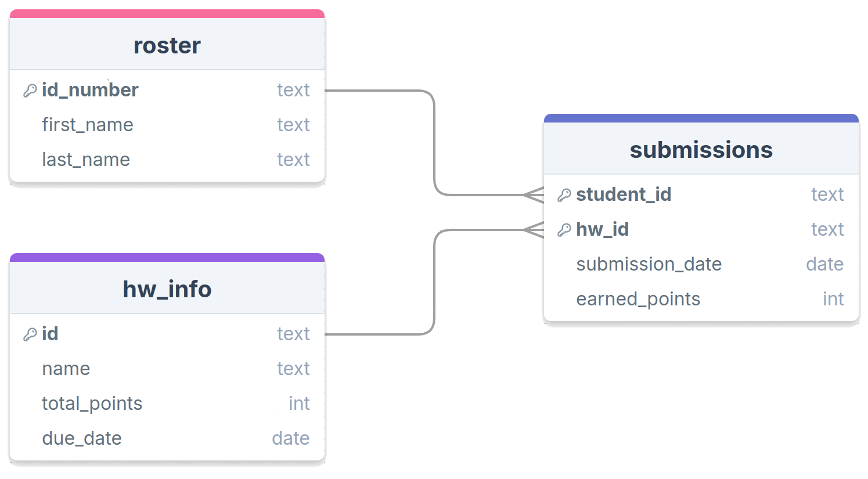Pick the submission_date column
This screenshot has height=479, width=868.
pyautogui.click(x=701, y=264)
